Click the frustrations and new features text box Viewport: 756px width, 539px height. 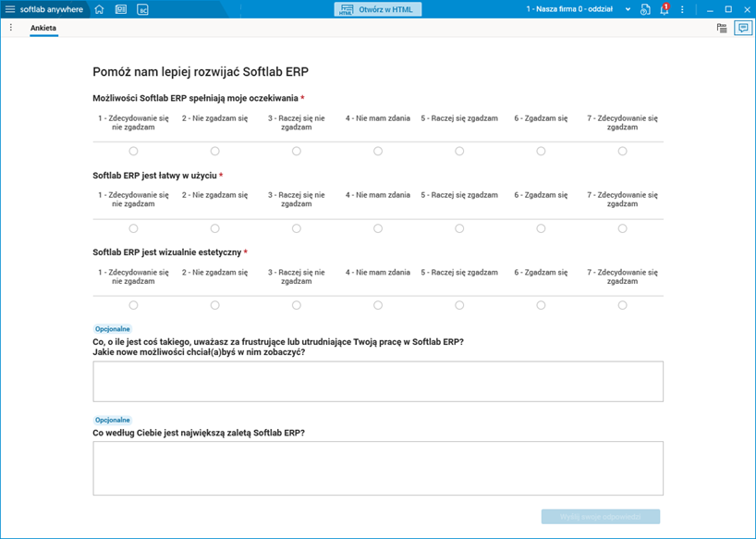(378, 381)
